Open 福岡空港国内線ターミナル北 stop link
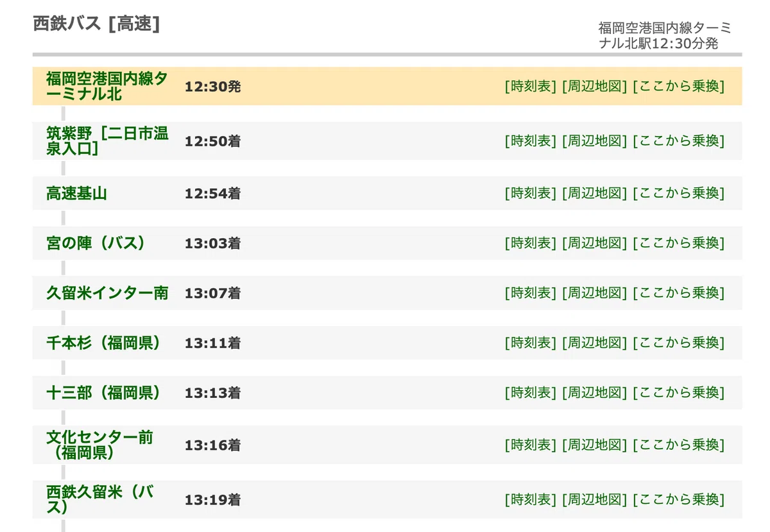770x532 pixels. click(107, 86)
